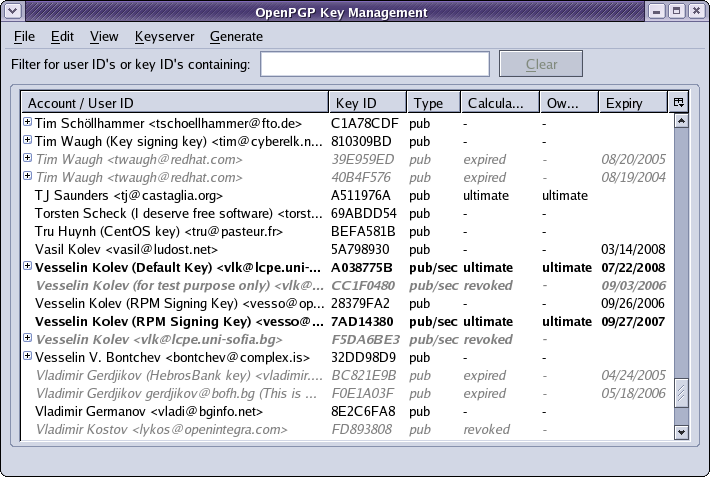Select key ID 28379FA2
710x477 pixels.
point(360,304)
